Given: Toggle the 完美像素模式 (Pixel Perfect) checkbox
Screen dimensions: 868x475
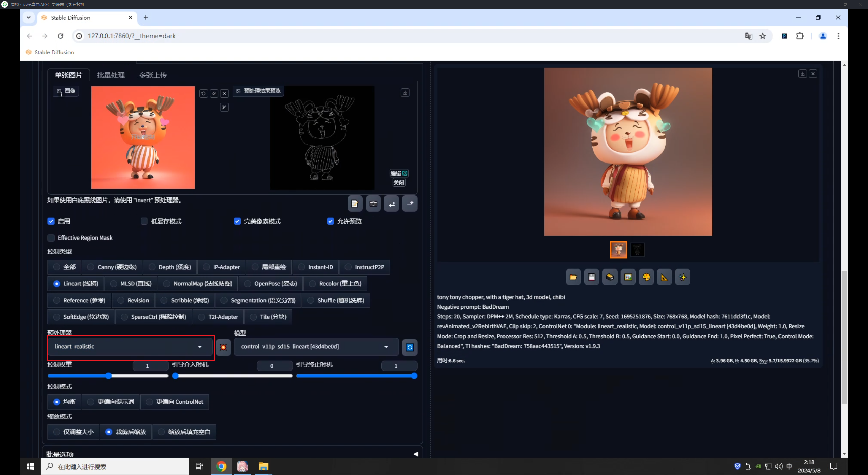Looking at the screenshot, I should coord(237,221).
